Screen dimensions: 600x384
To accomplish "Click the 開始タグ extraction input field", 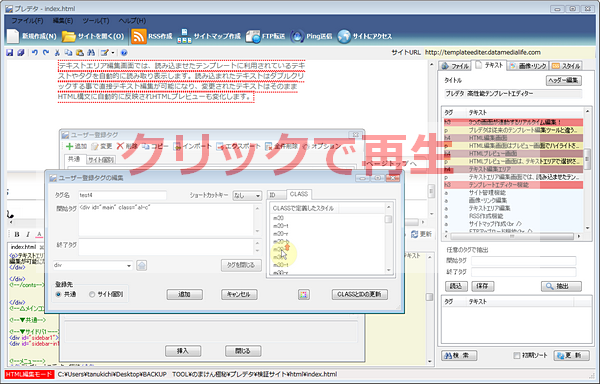I will (x=523, y=261).
